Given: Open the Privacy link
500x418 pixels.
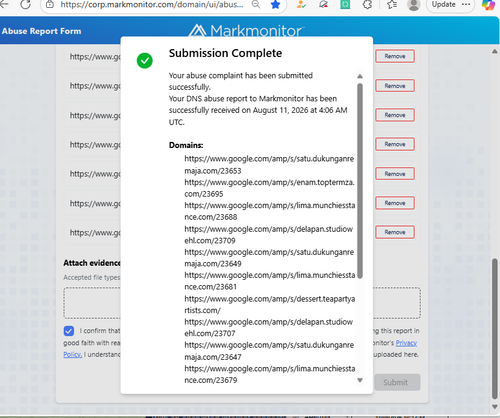Looking at the screenshot, I should (406, 343).
